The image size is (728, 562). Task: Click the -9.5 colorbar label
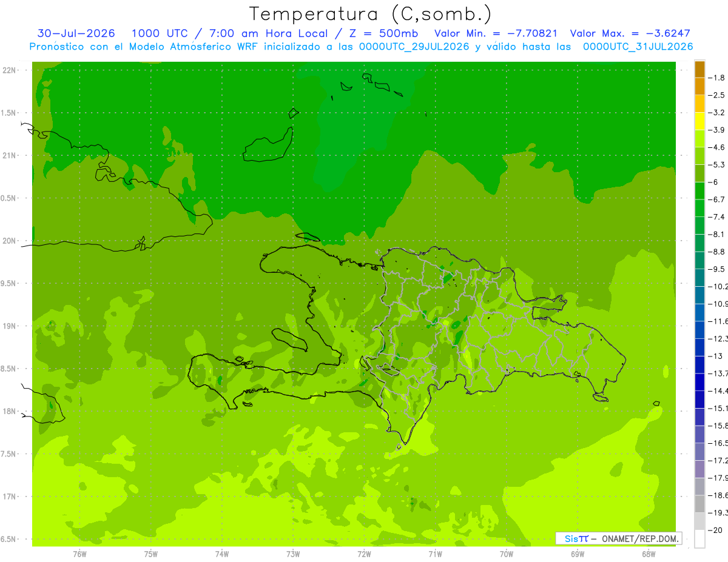coord(717,269)
